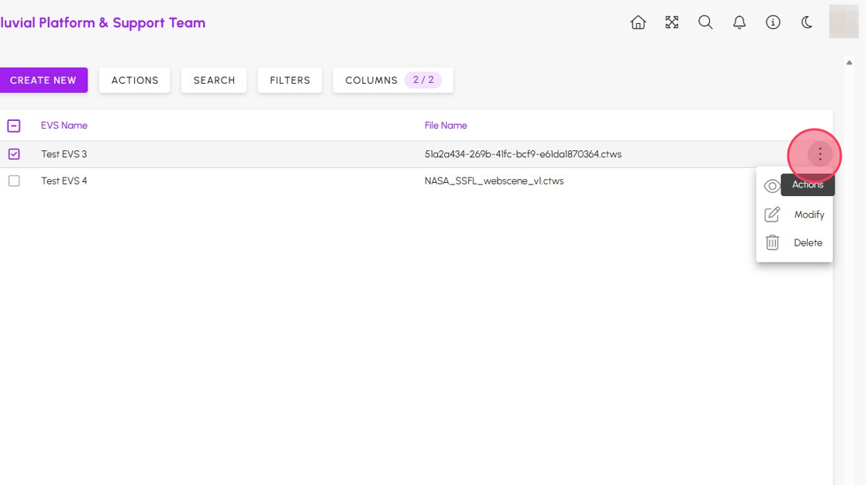Image resolution: width=868 pixels, height=485 pixels.
Task: Click file name 51a2a434-269b-41fc-bcf9-e61da1870364.ctws
Action: pos(522,154)
